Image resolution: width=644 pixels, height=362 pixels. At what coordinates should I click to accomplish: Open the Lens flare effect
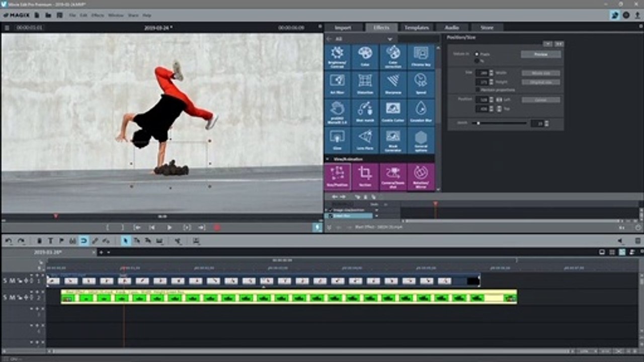365,139
